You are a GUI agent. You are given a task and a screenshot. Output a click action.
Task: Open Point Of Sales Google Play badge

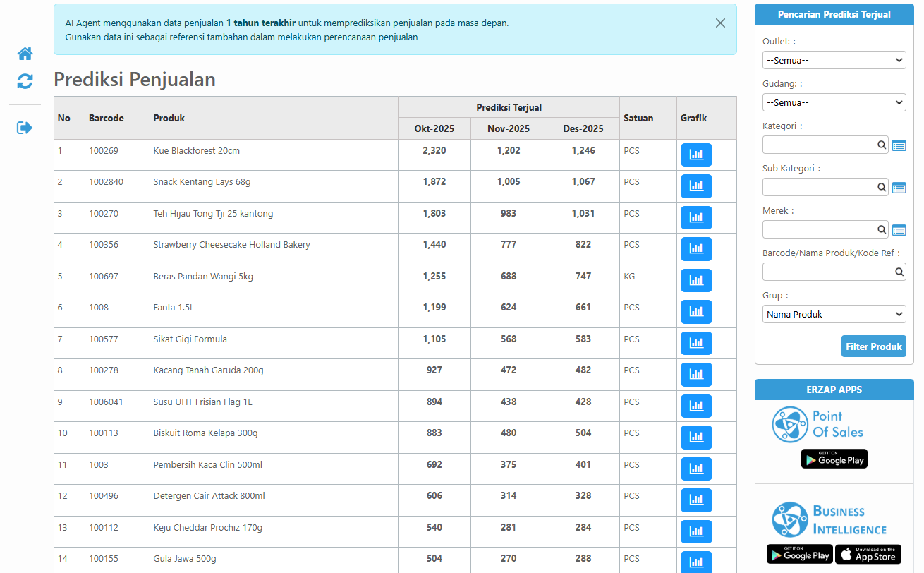point(834,459)
